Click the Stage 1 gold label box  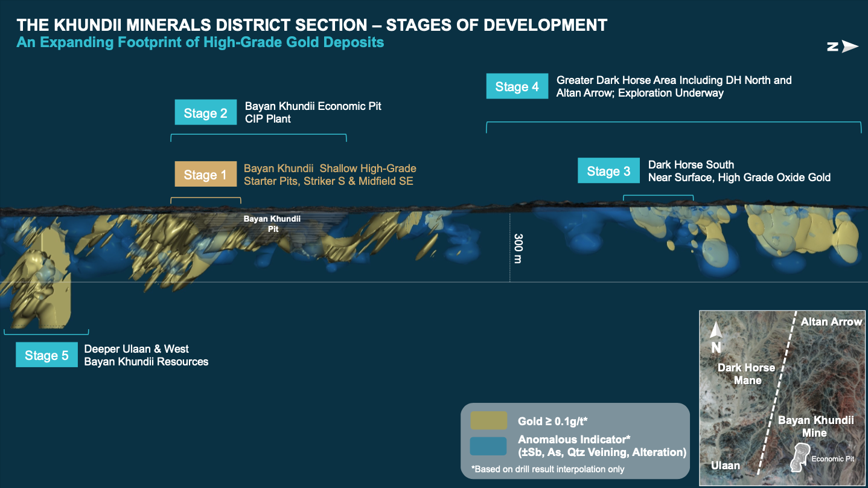pyautogui.click(x=205, y=175)
